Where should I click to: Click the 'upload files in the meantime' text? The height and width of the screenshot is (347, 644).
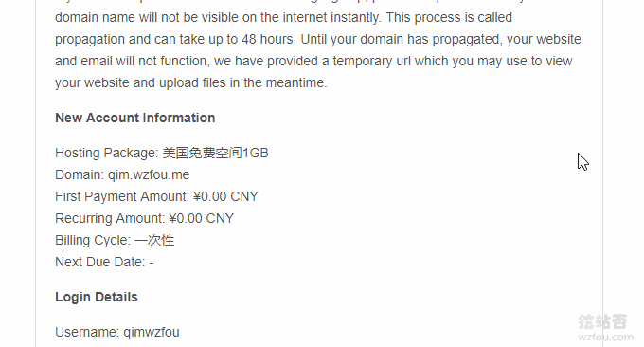pos(242,82)
